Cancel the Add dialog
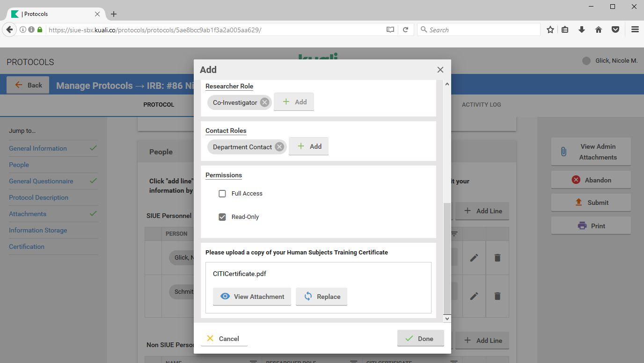The image size is (644, 363). 224,339
